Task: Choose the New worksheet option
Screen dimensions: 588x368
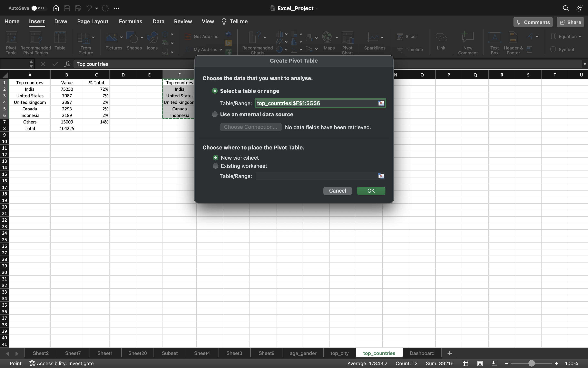Action: [x=216, y=158]
